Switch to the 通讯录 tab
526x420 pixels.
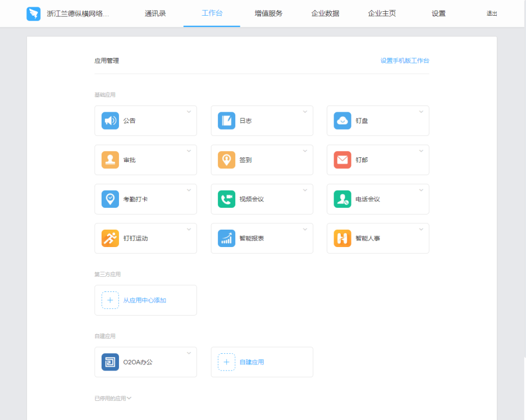155,13
